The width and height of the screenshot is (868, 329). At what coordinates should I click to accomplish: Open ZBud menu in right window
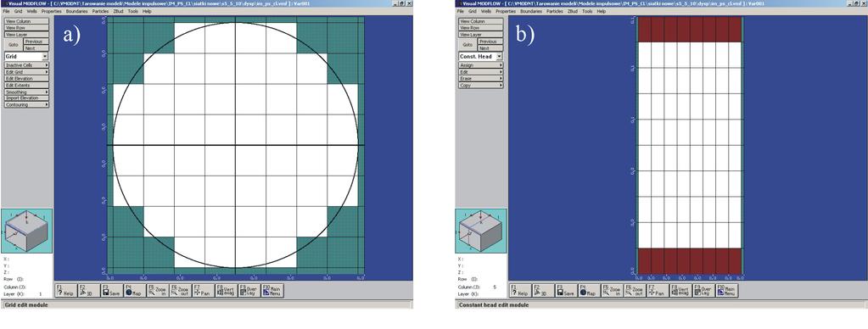pyautogui.click(x=573, y=11)
